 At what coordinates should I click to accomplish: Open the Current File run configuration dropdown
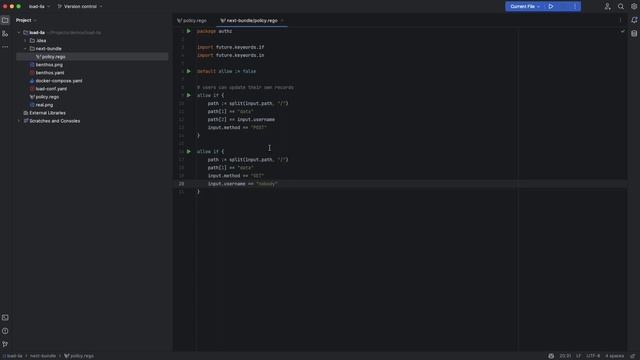525,7
